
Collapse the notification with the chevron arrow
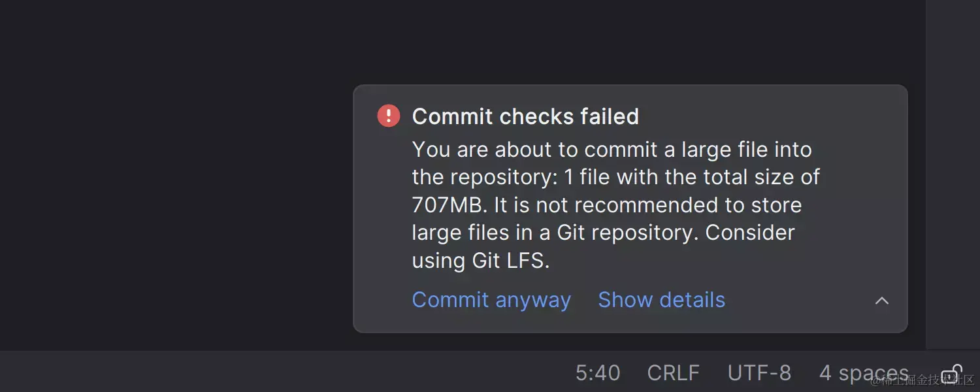(x=881, y=301)
